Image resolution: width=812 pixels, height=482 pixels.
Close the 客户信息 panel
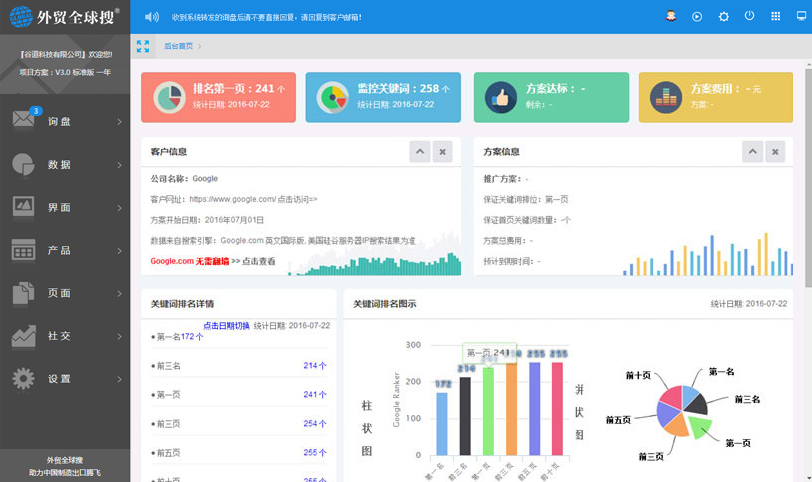tap(444, 152)
